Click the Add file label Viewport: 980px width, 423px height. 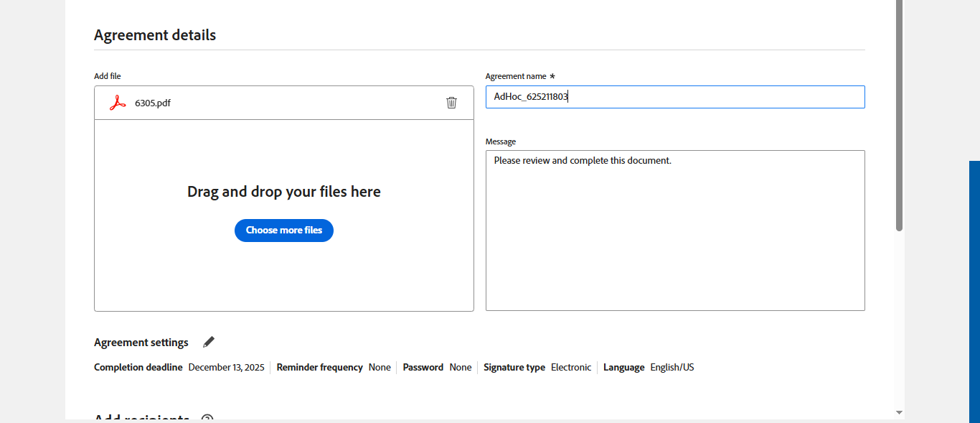pos(108,76)
